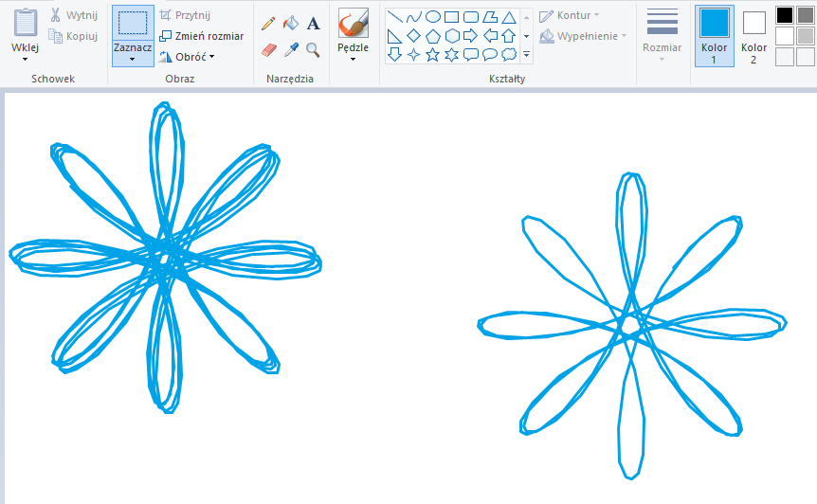The image size is (817, 504).
Task: Choose the six-point star shape
Action: (452, 54)
